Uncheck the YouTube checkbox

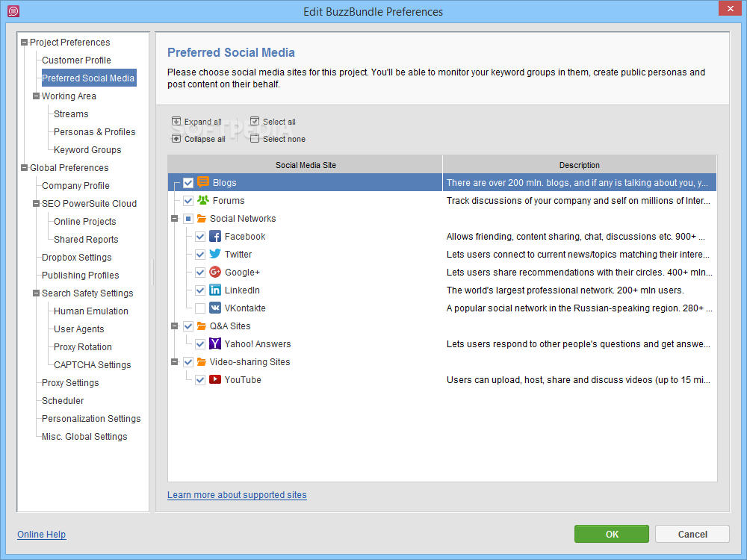click(200, 380)
